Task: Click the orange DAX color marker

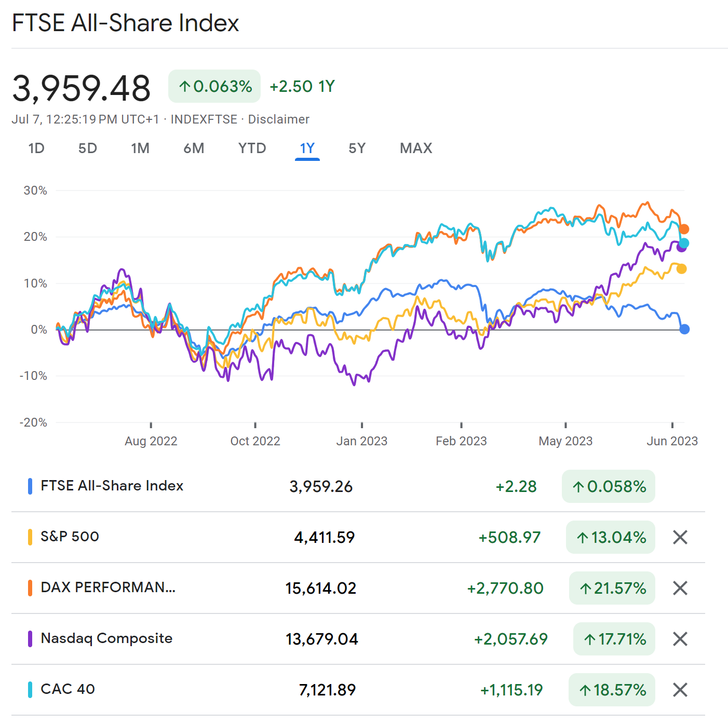Action: tap(30, 588)
